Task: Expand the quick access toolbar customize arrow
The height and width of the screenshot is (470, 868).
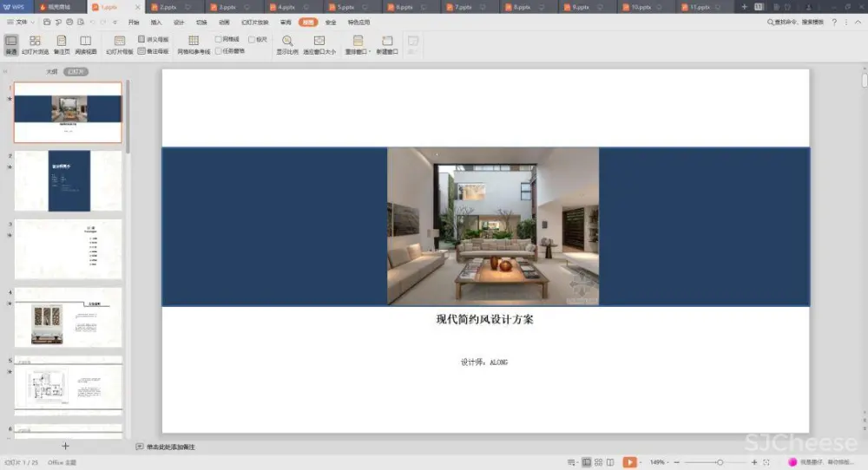Action: click(115, 23)
